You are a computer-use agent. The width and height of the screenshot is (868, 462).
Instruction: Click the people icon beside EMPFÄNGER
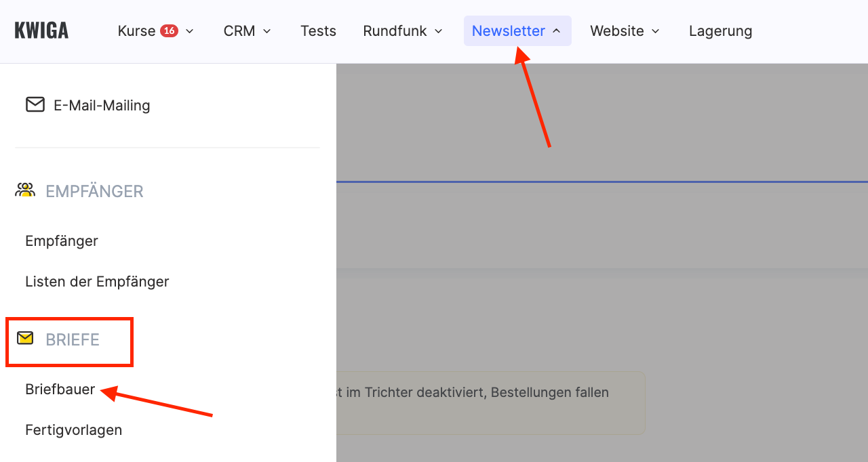25,190
